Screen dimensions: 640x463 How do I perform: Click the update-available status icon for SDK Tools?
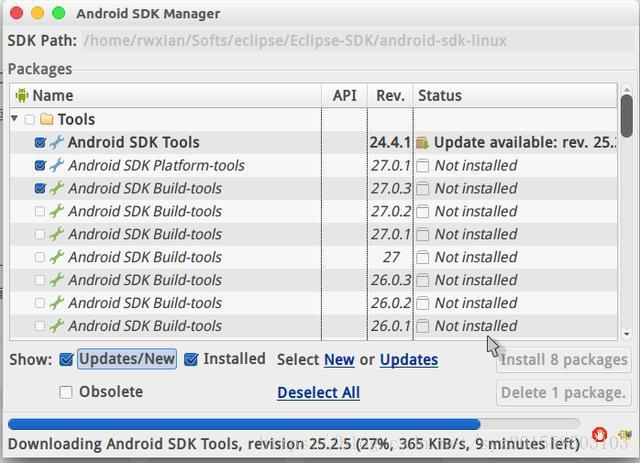(x=423, y=143)
